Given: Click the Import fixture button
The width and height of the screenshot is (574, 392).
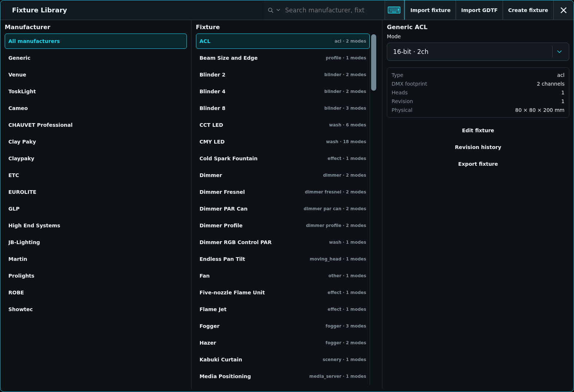Looking at the screenshot, I should 430,10.
